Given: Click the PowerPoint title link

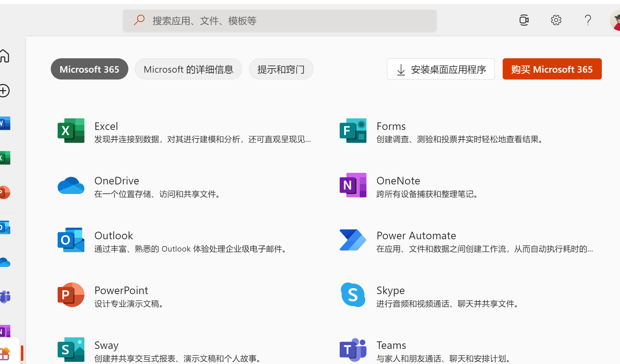Looking at the screenshot, I should point(121,290).
